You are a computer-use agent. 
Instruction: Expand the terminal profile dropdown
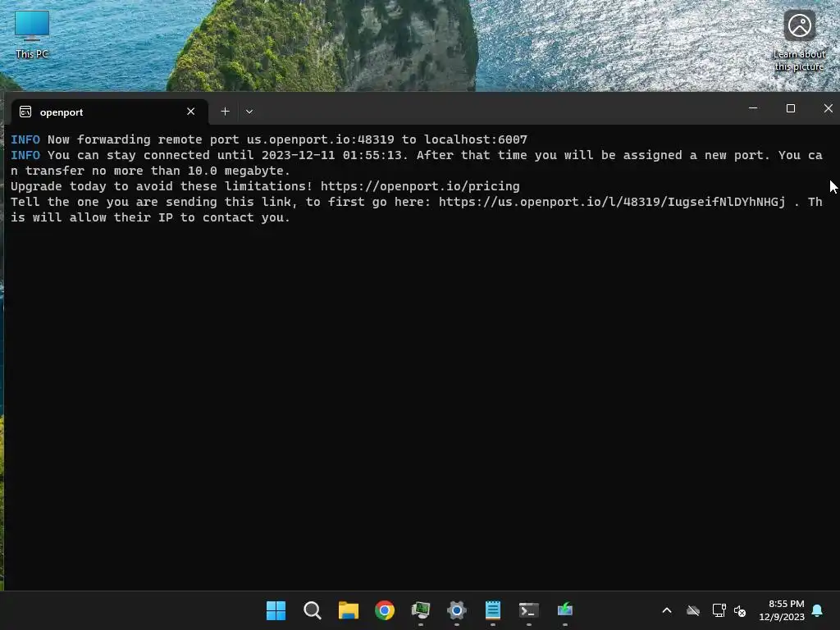[x=249, y=112]
